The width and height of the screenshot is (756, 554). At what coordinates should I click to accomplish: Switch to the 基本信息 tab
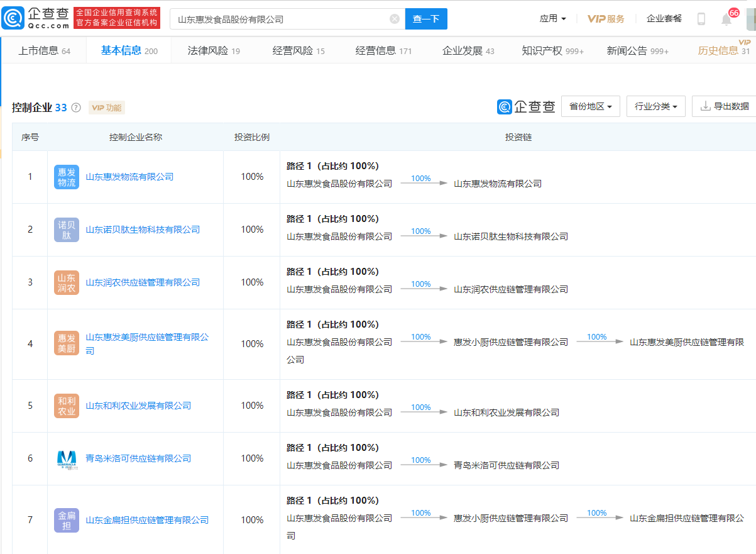[129, 50]
